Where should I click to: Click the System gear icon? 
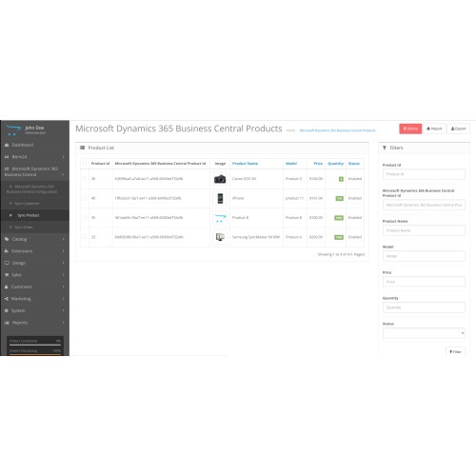pyautogui.click(x=7, y=310)
